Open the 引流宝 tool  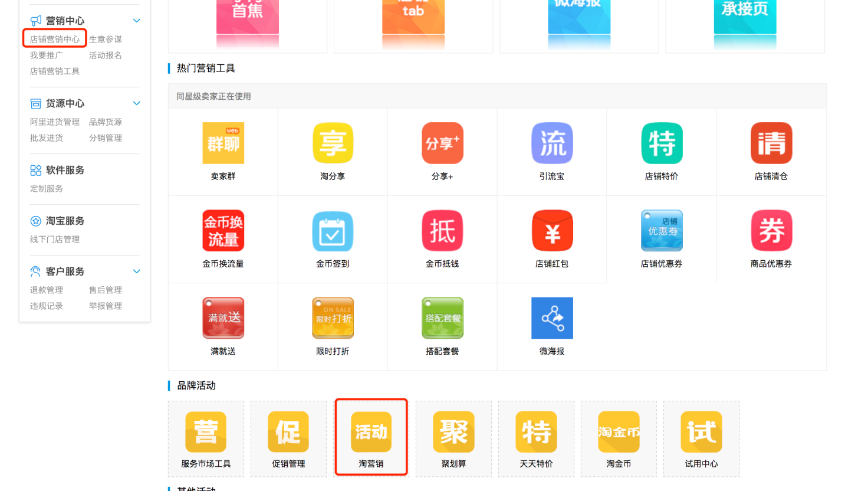click(552, 143)
